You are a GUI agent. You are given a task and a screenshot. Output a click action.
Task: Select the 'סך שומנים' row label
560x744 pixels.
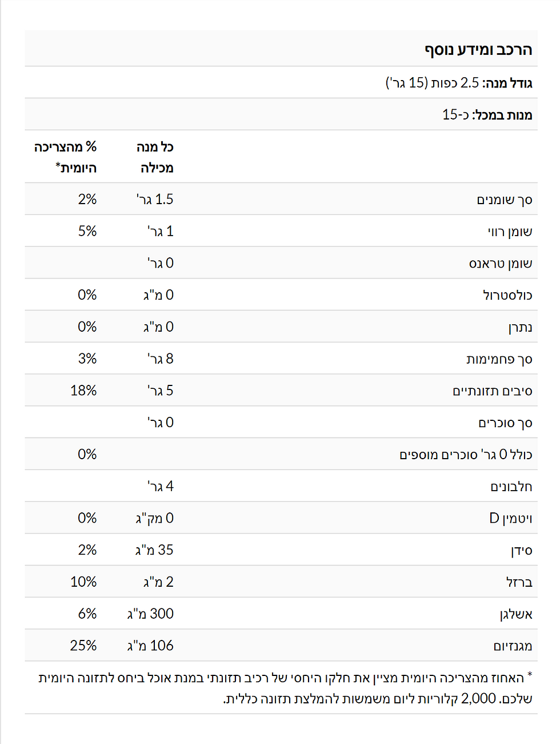click(x=504, y=200)
